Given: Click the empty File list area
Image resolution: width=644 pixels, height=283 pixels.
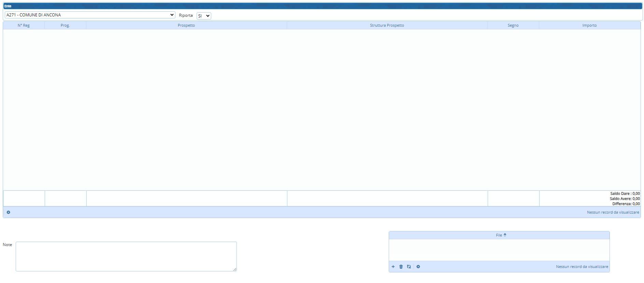Looking at the screenshot, I should [x=499, y=250].
